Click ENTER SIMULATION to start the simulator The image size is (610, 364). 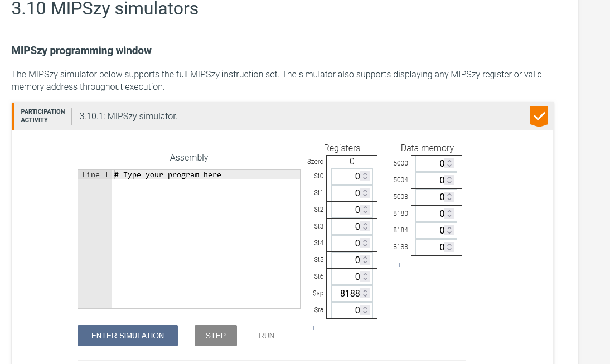pyautogui.click(x=127, y=335)
